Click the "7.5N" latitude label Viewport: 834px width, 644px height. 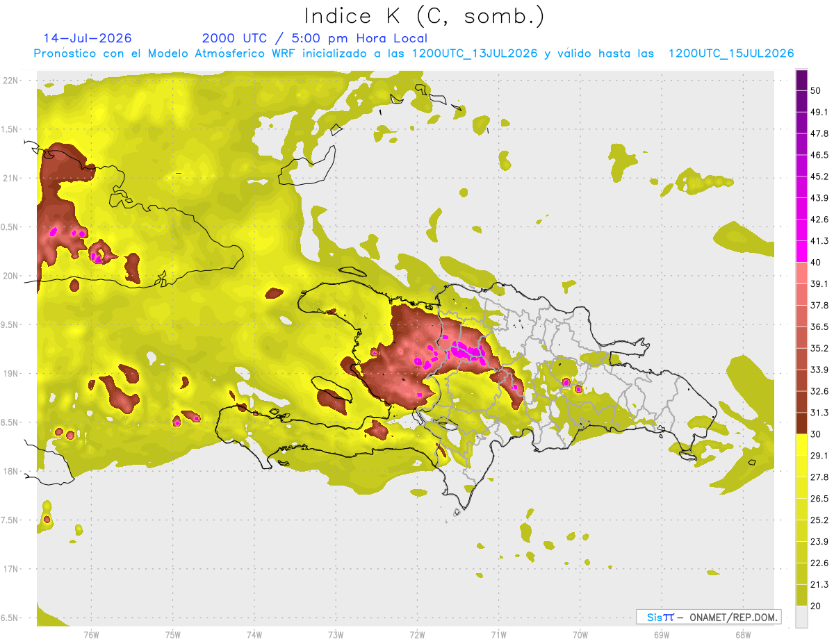10,520
